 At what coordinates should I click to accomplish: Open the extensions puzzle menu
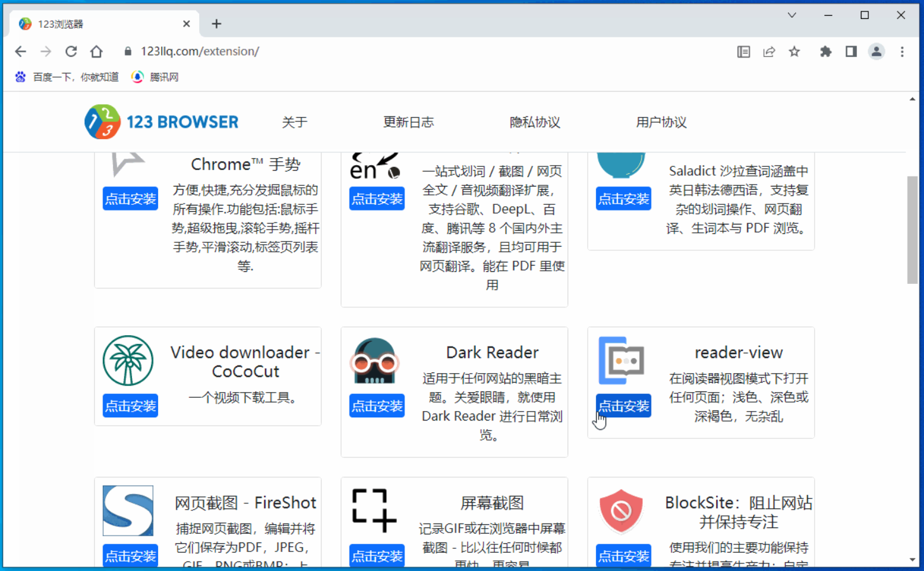tap(825, 52)
